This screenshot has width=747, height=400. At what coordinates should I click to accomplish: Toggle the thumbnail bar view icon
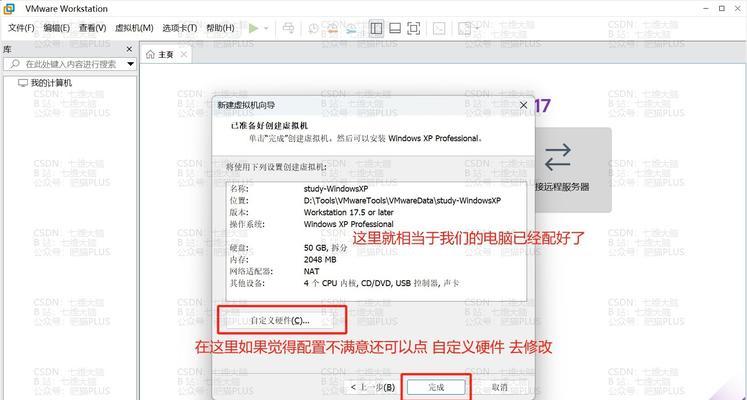click(395, 29)
